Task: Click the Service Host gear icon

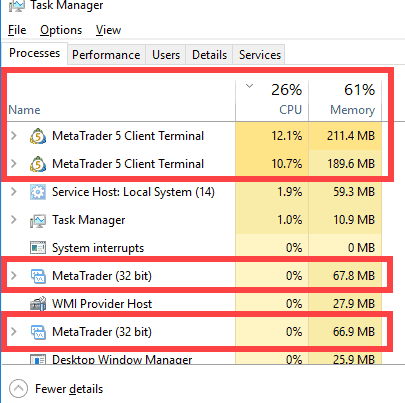Action: (38, 192)
